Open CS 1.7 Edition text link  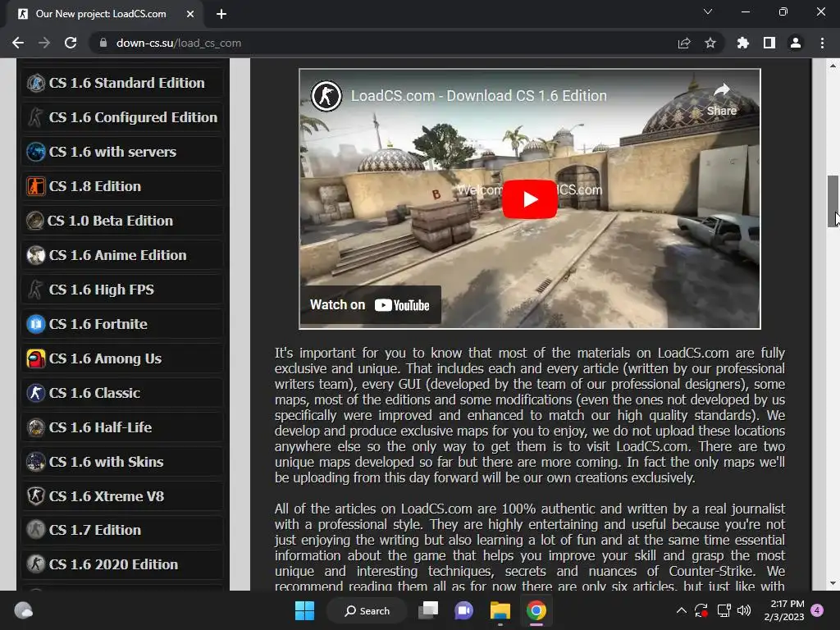coord(95,530)
